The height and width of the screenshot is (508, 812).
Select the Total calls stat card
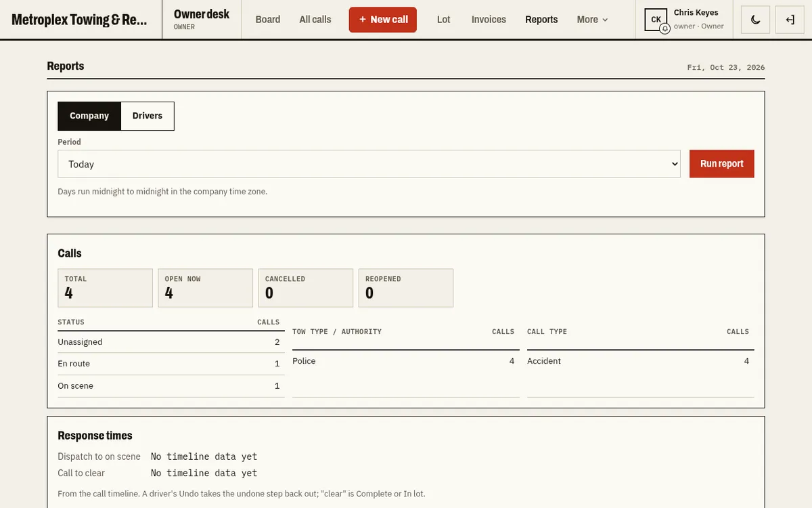tap(105, 288)
